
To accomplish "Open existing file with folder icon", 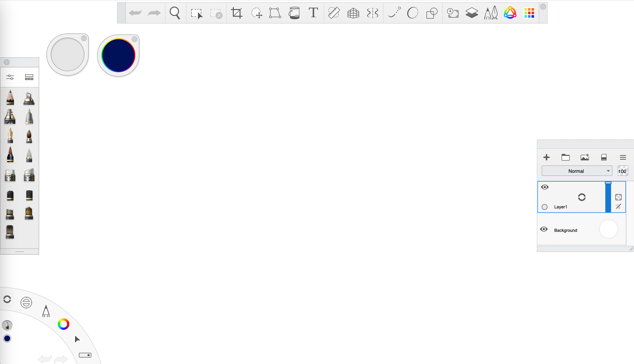I will point(565,157).
